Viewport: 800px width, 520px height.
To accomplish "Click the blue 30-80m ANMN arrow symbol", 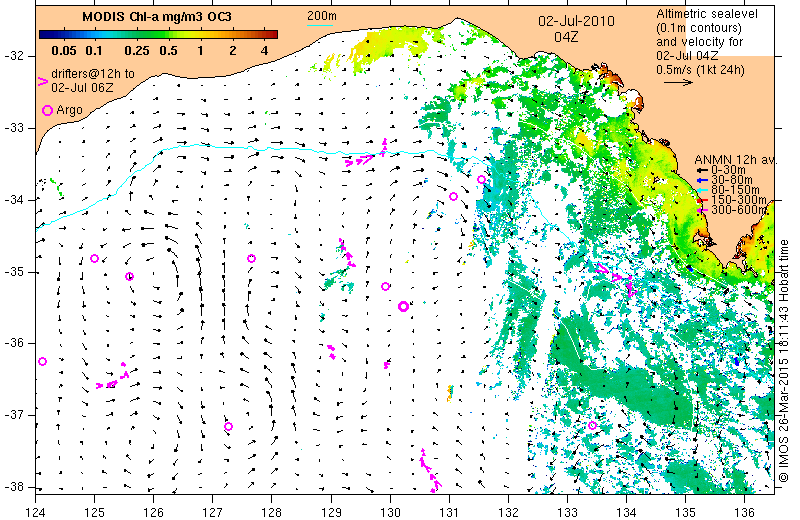I will pos(703,180).
